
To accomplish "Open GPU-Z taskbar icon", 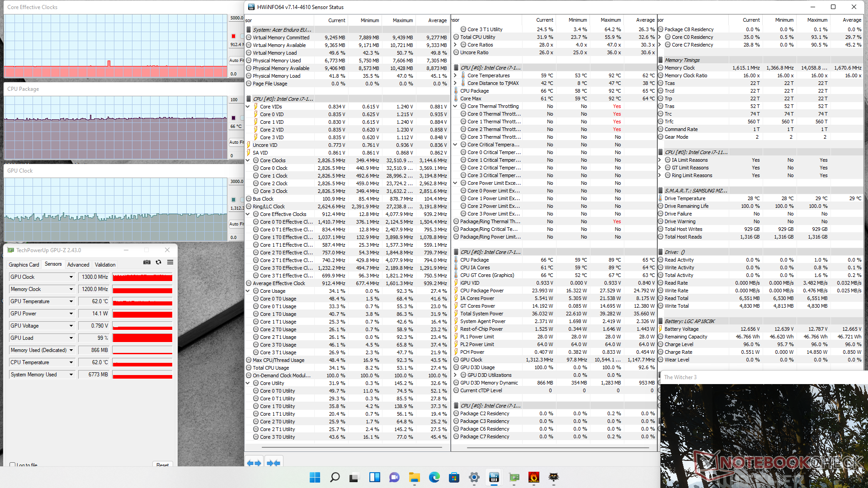I will click(x=514, y=477).
